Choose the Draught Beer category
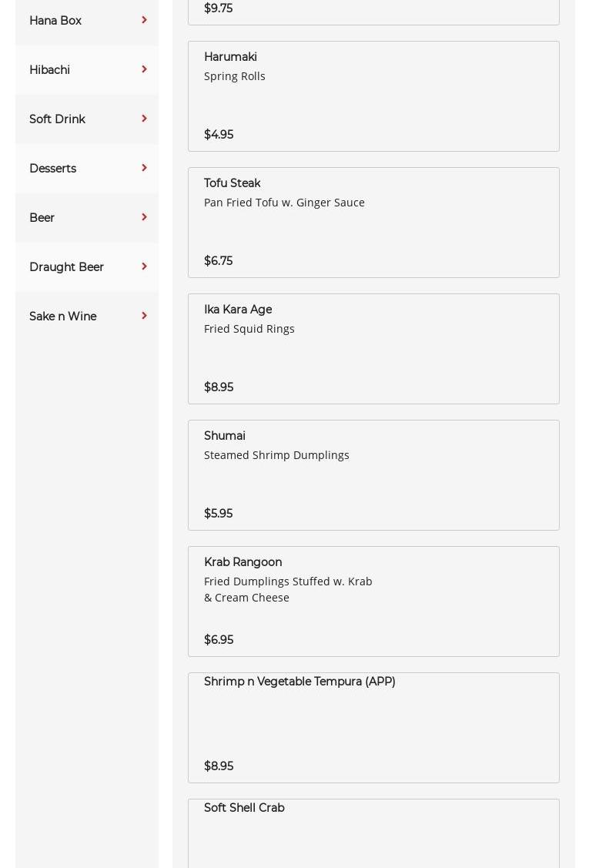 (67, 267)
